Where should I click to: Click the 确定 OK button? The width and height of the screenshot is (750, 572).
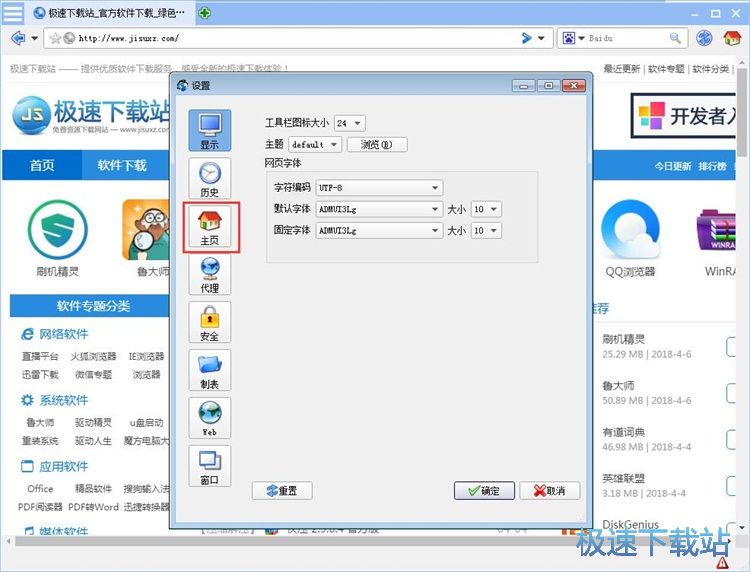point(484,491)
